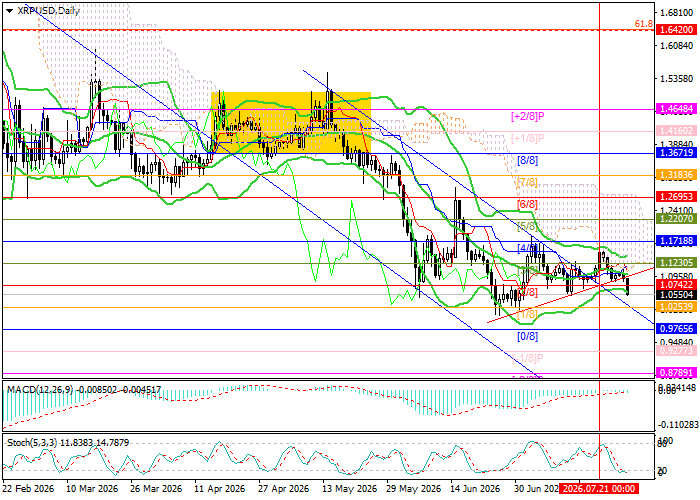Select the 1.31836 orange price tag
This screenshot has width=700, height=500.
click(676, 175)
